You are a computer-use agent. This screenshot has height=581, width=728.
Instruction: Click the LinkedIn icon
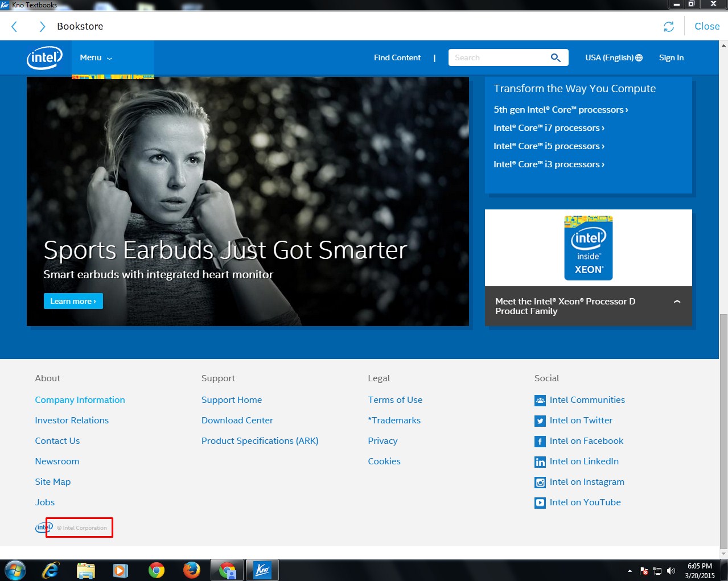[x=540, y=462]
